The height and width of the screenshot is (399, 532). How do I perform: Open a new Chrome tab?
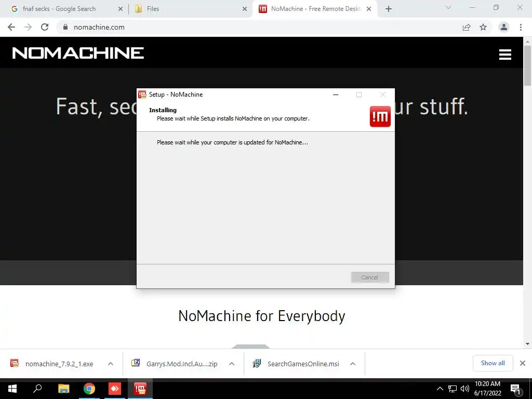[x=389, y=9]
